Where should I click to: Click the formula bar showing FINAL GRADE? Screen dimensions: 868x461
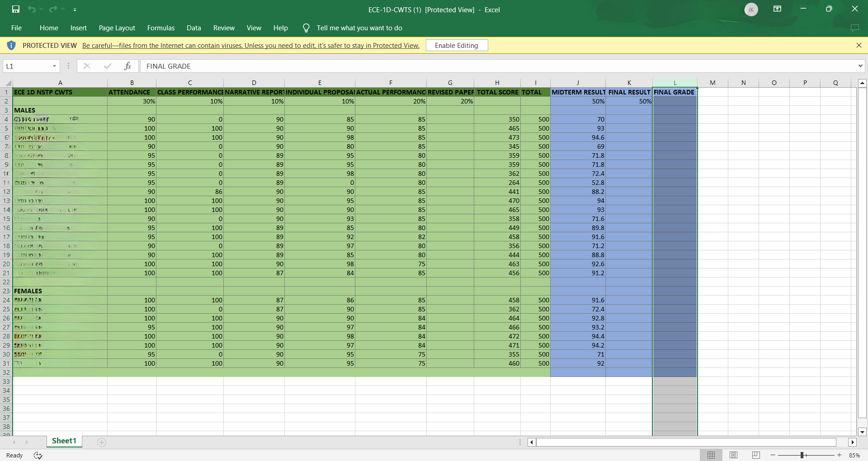click(497, 66)
